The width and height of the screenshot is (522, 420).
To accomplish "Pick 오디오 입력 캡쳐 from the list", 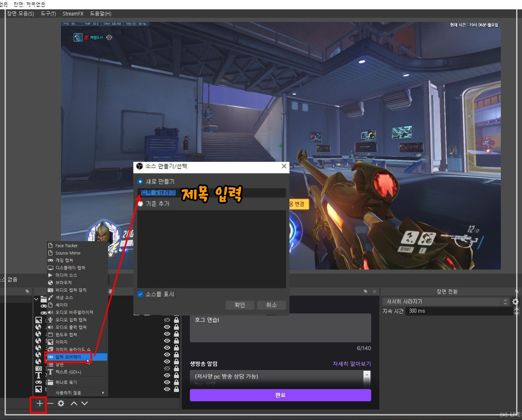I will coord(77,320).
